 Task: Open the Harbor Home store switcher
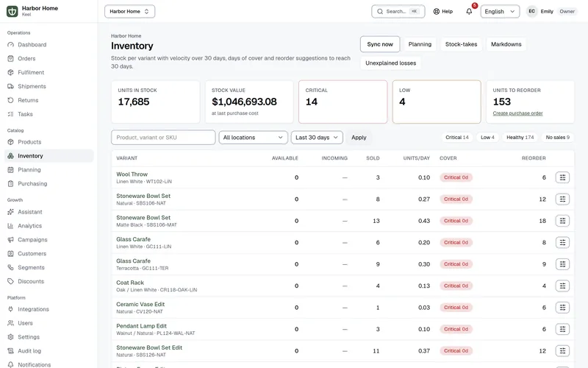tap(130, 12)
